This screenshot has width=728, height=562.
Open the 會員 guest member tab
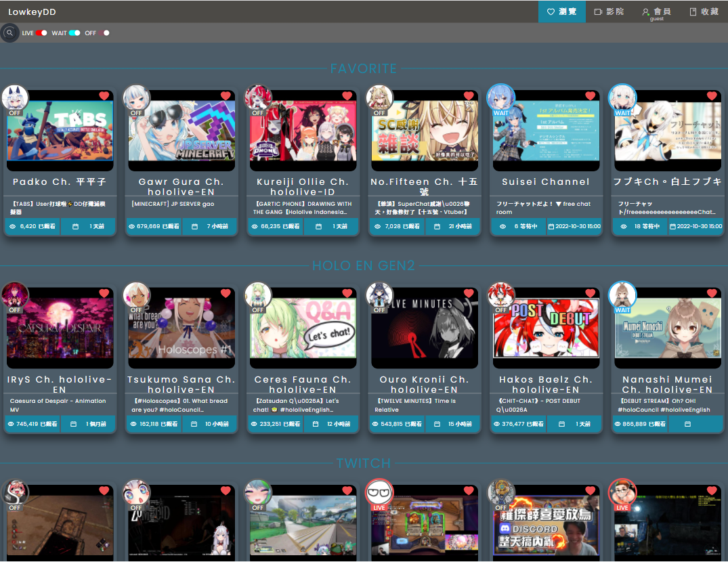click(x=656, y=12)
